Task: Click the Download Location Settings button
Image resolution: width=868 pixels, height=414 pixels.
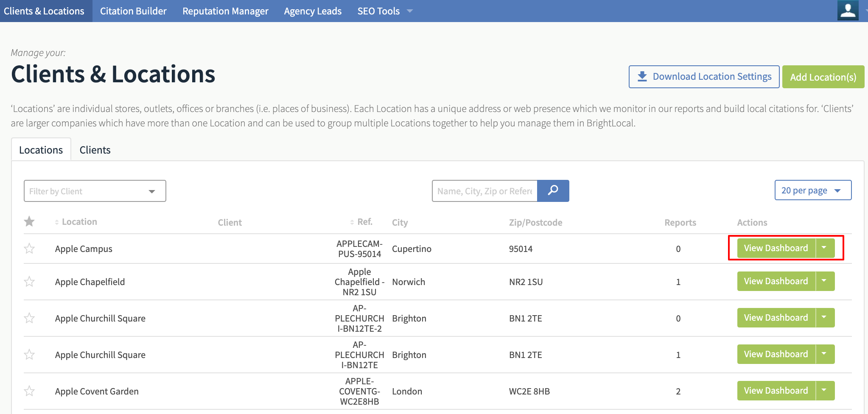Action: 704,77
